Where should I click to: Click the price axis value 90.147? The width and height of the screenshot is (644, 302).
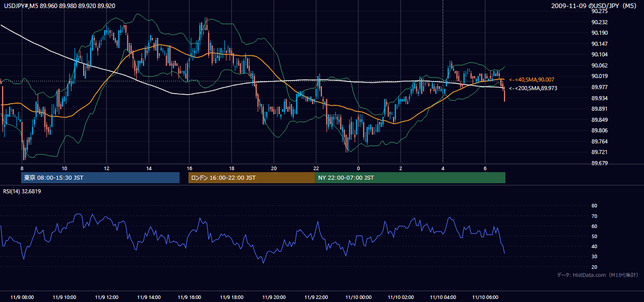coord(599,44)
